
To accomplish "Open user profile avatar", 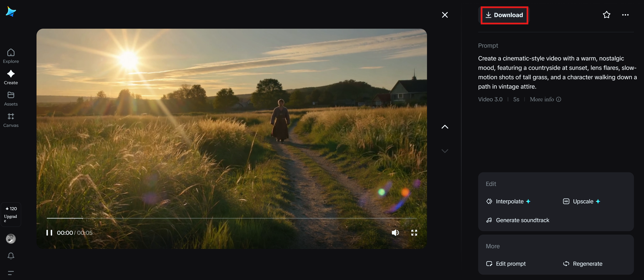I will coord(11,239).
